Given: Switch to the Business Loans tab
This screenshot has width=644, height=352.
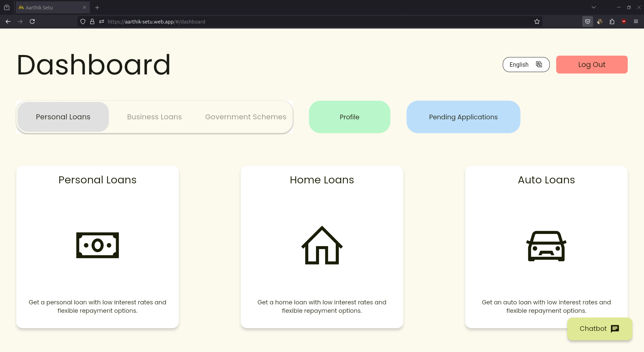Looking at the screenshot, I should [154, 117].
